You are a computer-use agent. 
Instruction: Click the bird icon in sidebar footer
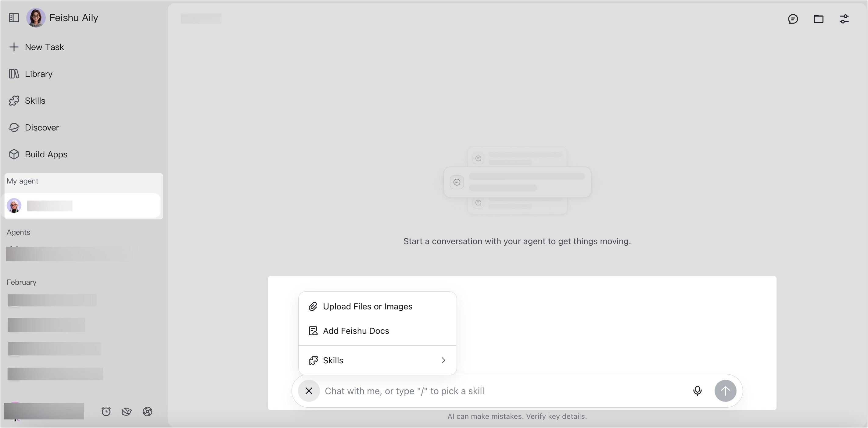click(x=127, y=412)
